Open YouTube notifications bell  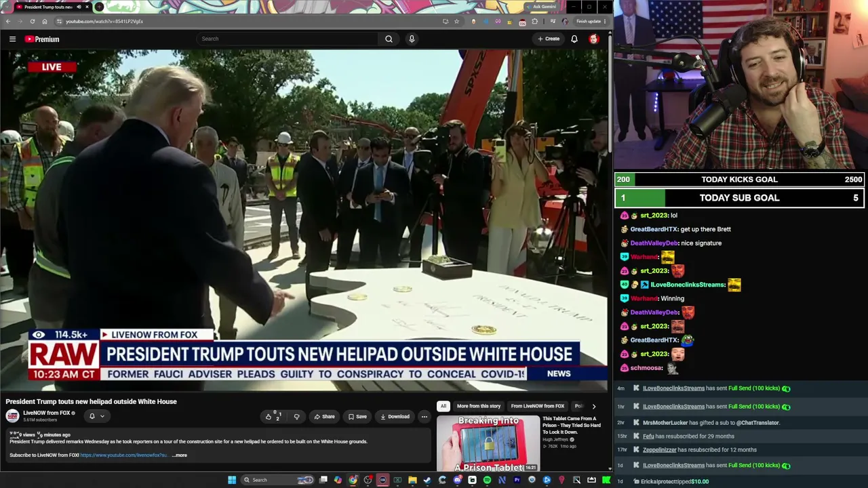(574, 39)
